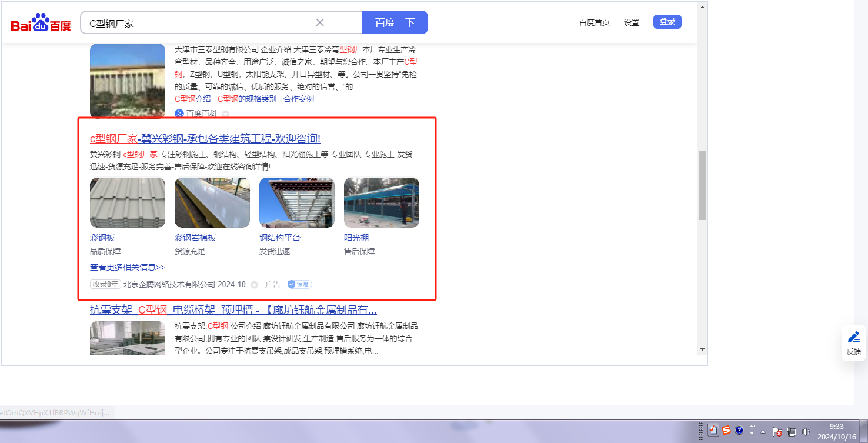
Task: Open the taskbar clock showing 9:33
Action: pyautogui.click(x=836, y=431)
